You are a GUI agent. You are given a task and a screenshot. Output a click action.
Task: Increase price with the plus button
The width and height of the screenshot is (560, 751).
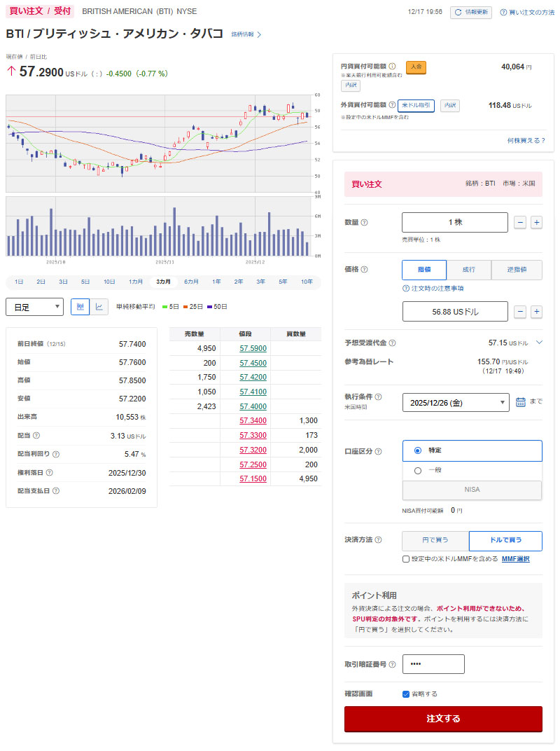(536, 312)
